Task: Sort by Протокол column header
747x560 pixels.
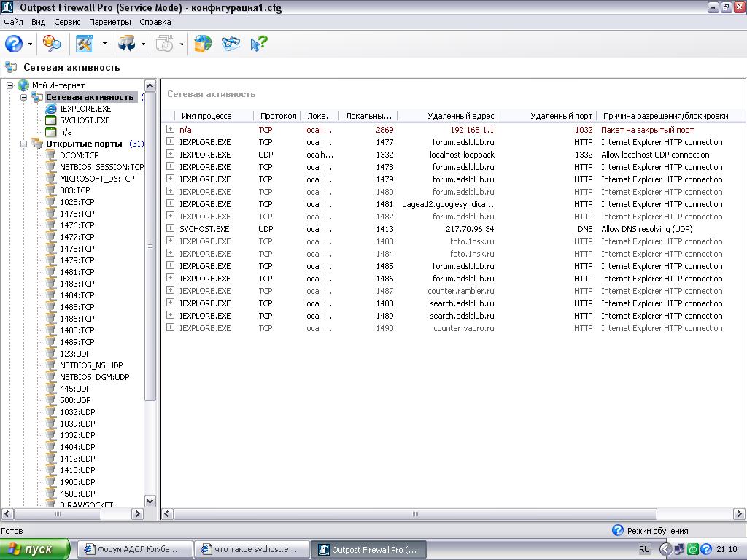Action: tap(278, 116)
